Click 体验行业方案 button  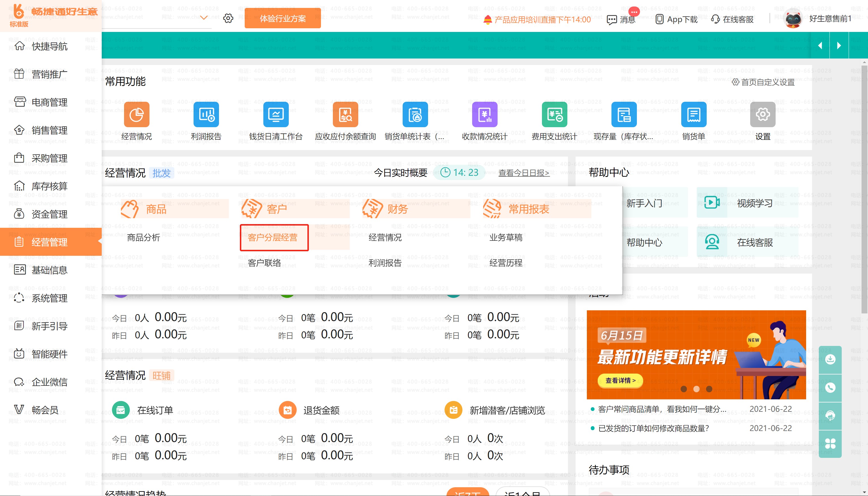[x=283, y=18]
